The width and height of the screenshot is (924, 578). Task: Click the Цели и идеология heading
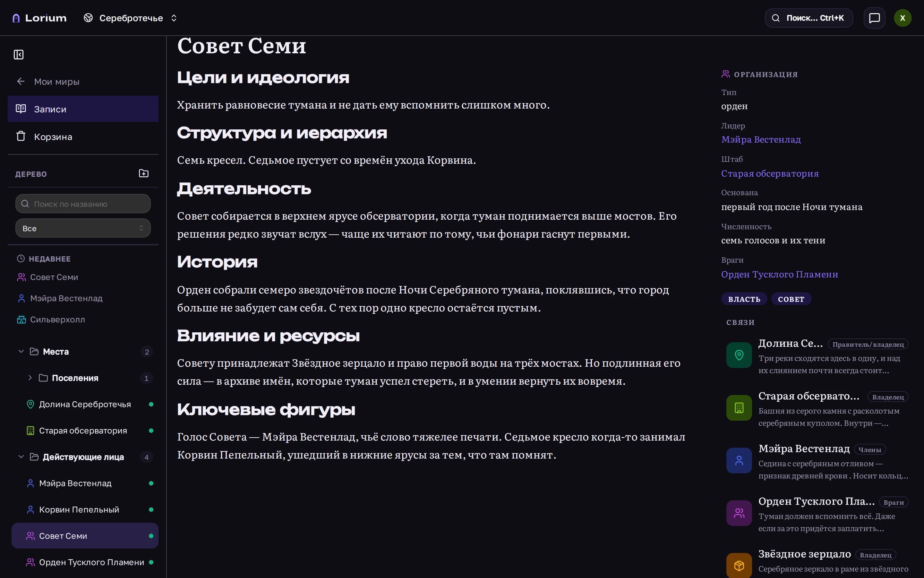pos(263,78)
